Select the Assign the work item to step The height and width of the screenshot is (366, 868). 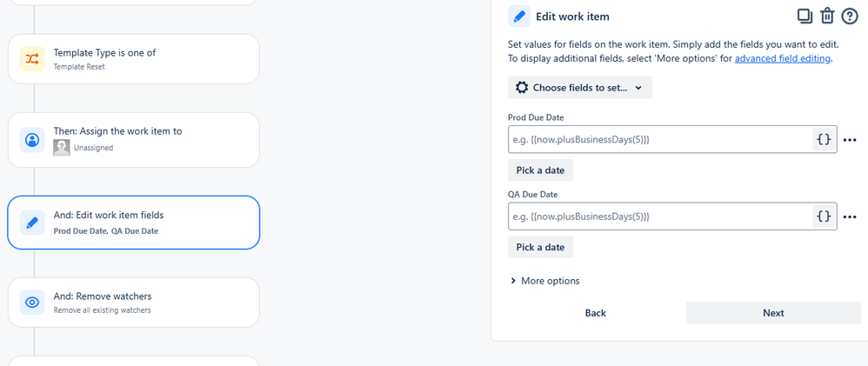click(133, 140)
